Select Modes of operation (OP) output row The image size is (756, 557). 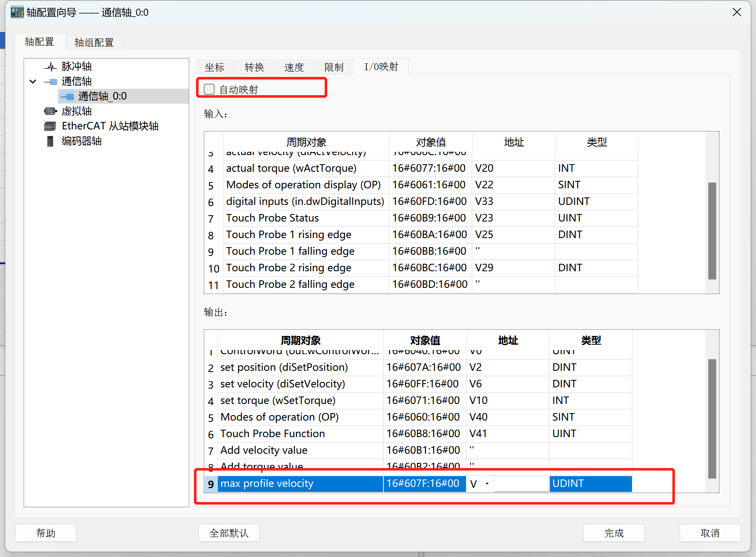(x=418, y=417)
